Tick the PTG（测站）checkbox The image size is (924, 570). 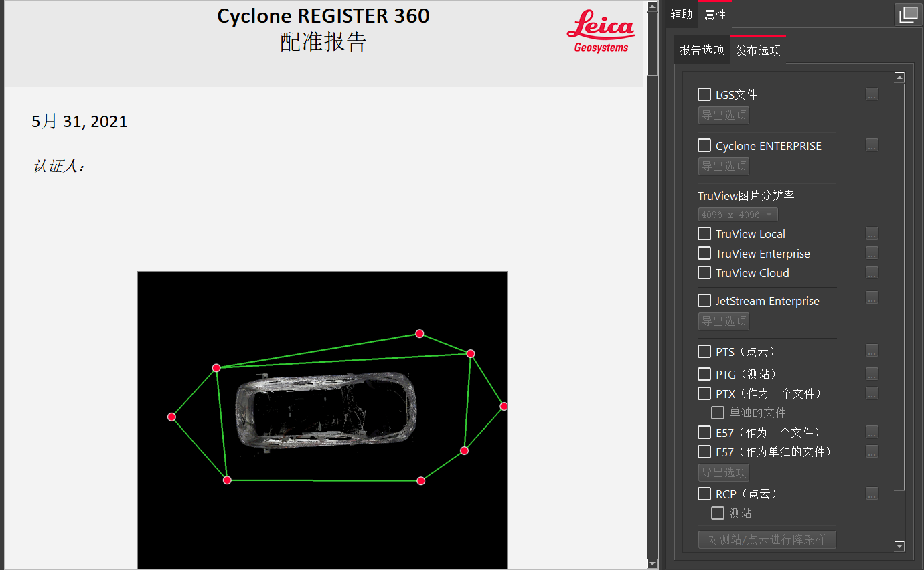pyautogui.click(x=704, y=374)
